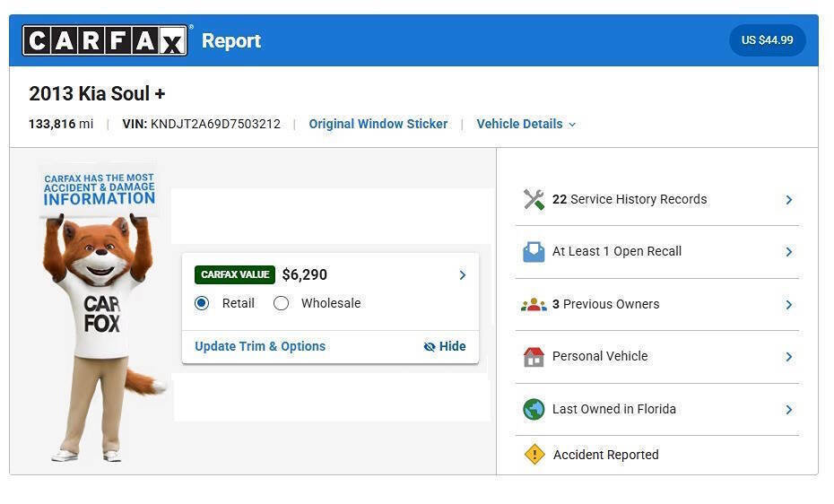This screenshot has width=834, height=504.
Task: Click Update Trim & Options link
Action: (260, 346)
